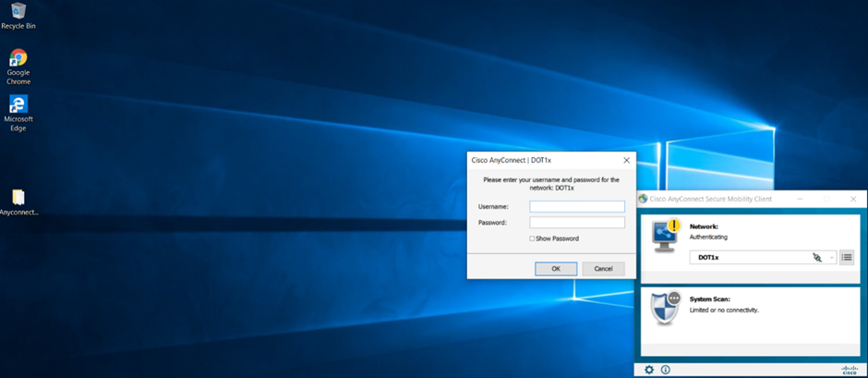Click the 'Network:' heading

(704, 226)
